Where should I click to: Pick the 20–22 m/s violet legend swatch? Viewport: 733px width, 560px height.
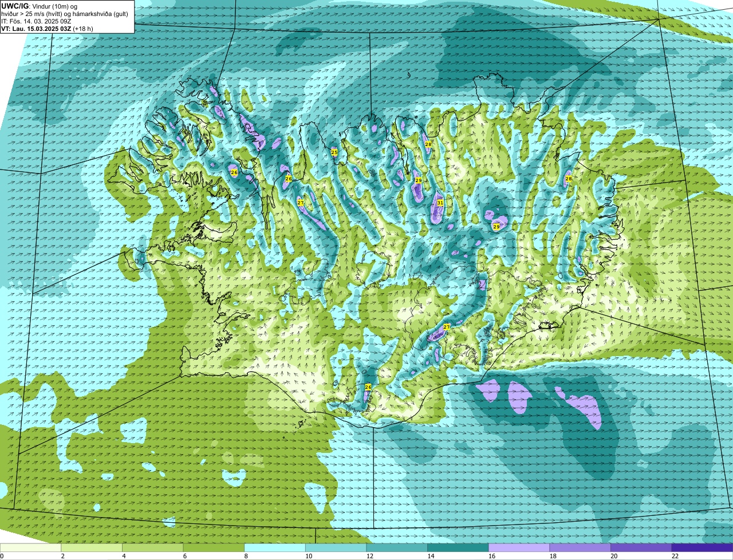641,547
